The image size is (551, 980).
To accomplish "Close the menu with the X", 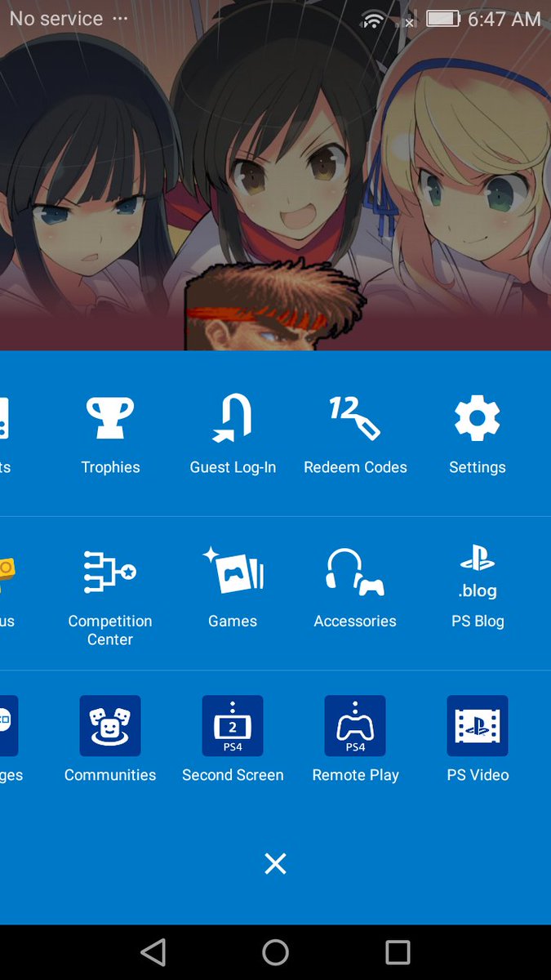I will 275,863.
